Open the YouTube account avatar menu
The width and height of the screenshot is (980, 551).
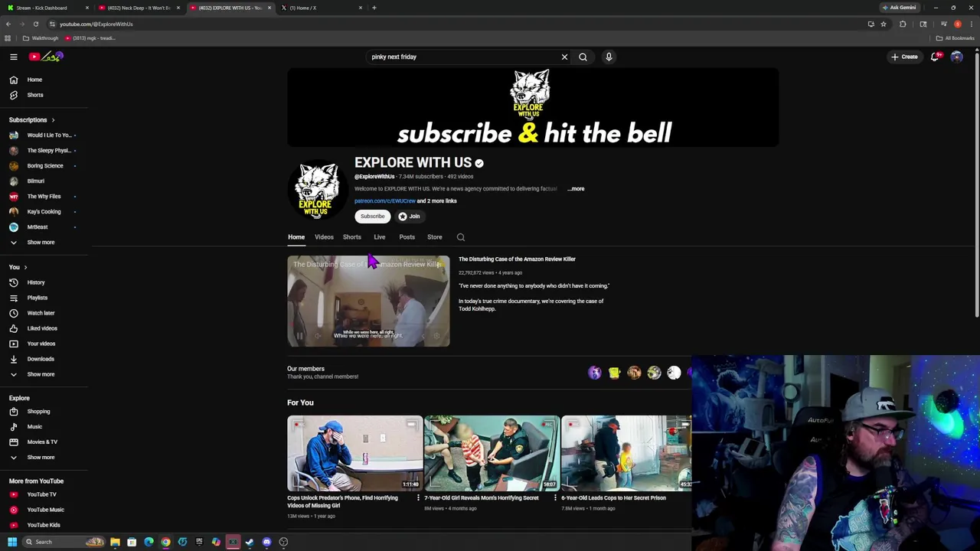pos(956,57)
